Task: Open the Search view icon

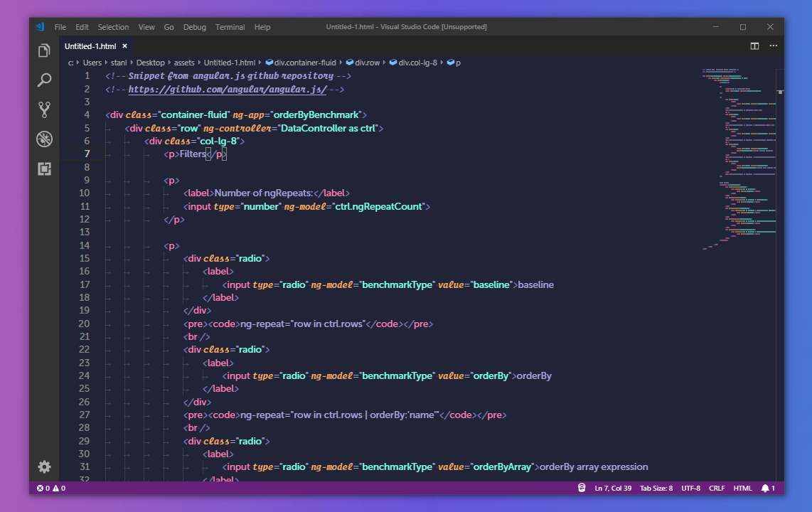Action: 45,80
